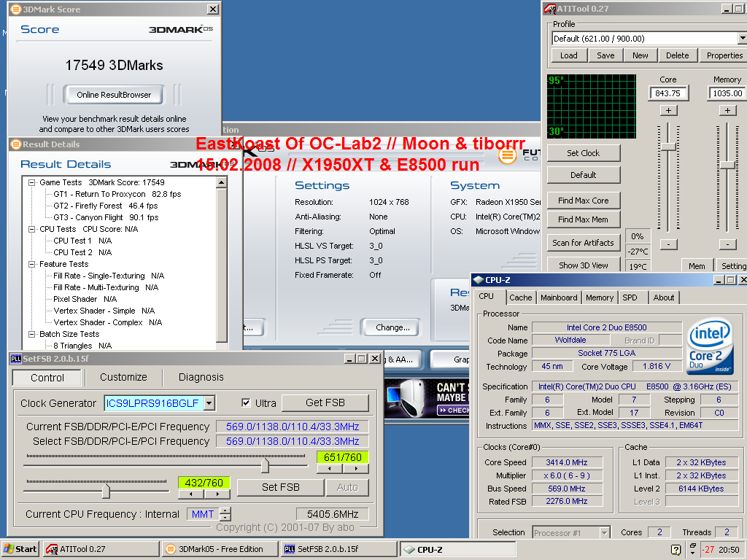Select the Control tab in SetFSB
Image resolution: width=747 pixels, height=560 pixels.
tap(47, 378)
